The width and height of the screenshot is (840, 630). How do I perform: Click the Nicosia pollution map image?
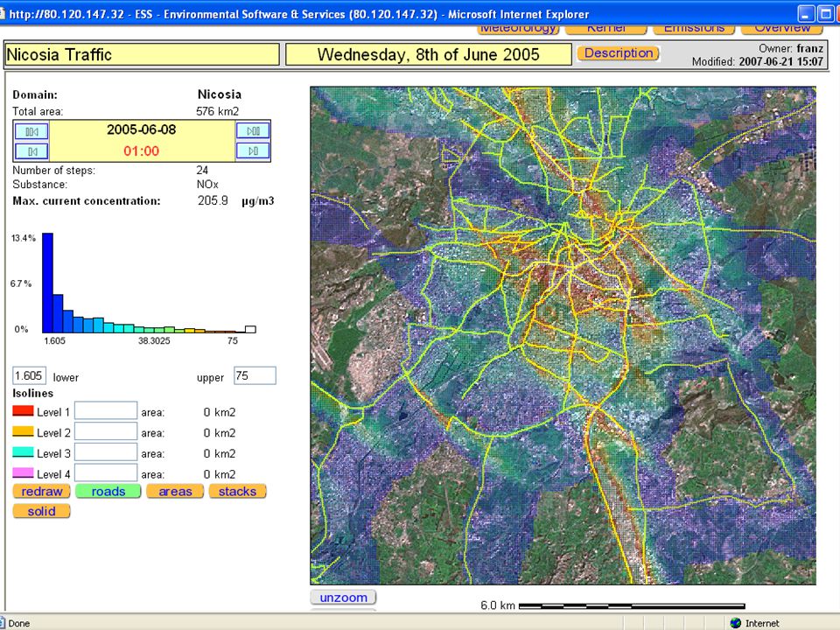[x=563, y=335]
